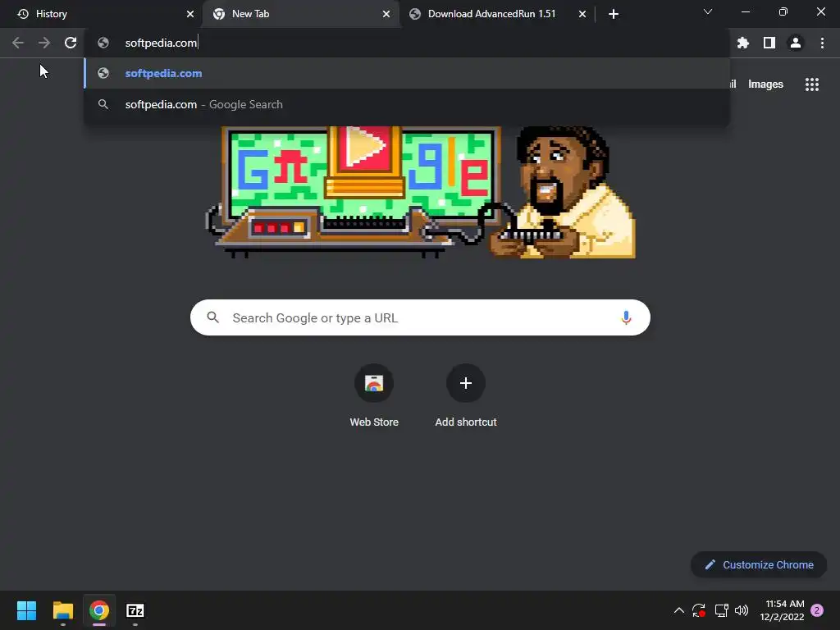Open the Chrome profile avatar
Screen dimensions: 840x630
pos(796,43)
